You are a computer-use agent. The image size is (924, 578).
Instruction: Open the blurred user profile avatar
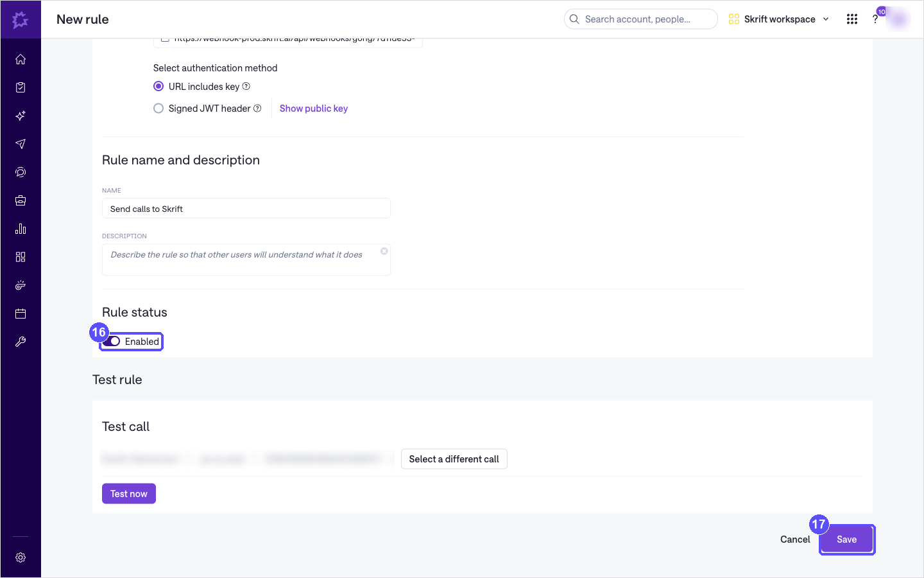tap(898, 19)
